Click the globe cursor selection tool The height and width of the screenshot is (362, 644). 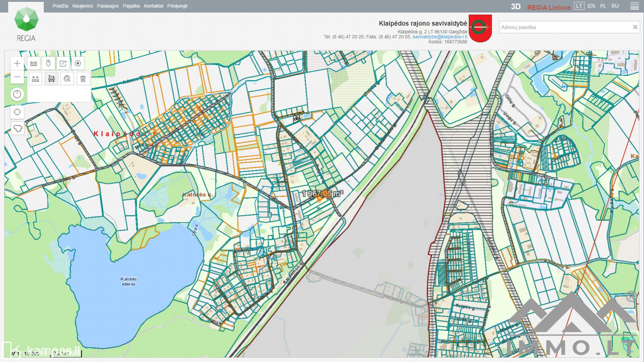[67, 79]
